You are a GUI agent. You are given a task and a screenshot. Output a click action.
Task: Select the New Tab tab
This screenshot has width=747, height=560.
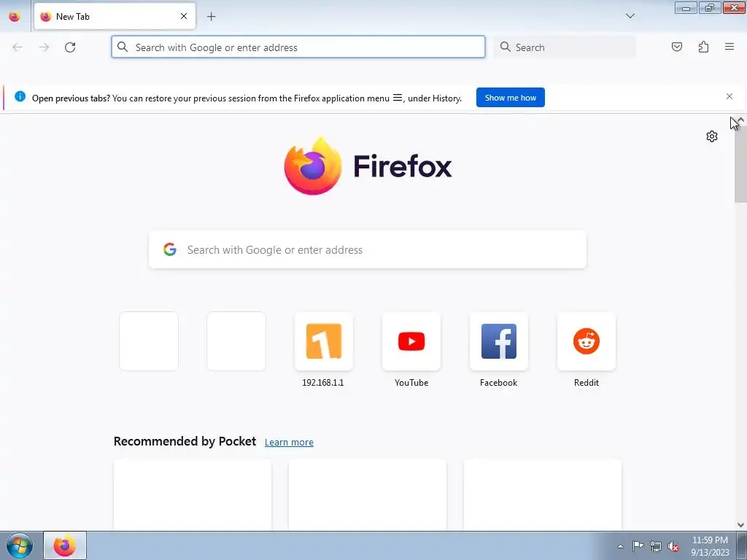pyautogui.click(x=115, y=16)
